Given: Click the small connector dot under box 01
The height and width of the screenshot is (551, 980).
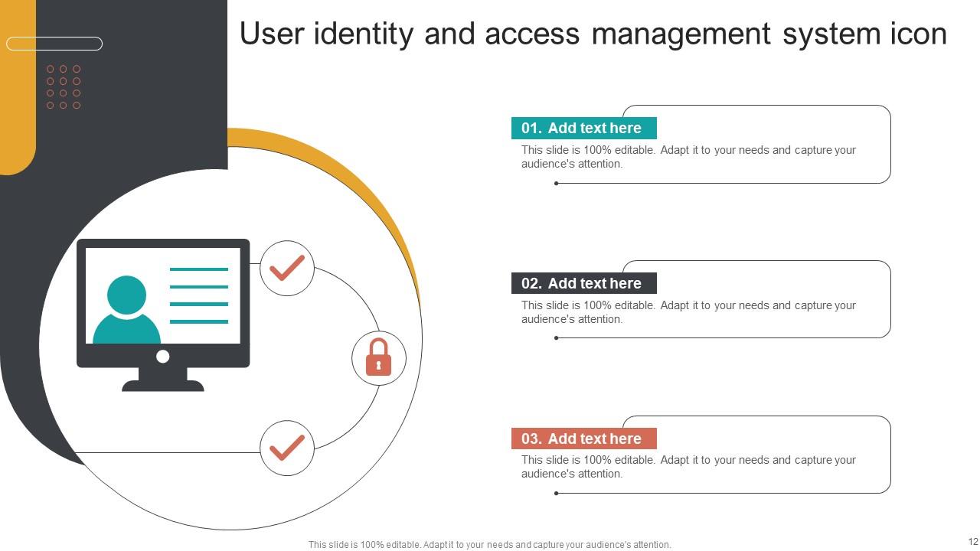Looking at the screenshot, I should (x=556, y=183).
